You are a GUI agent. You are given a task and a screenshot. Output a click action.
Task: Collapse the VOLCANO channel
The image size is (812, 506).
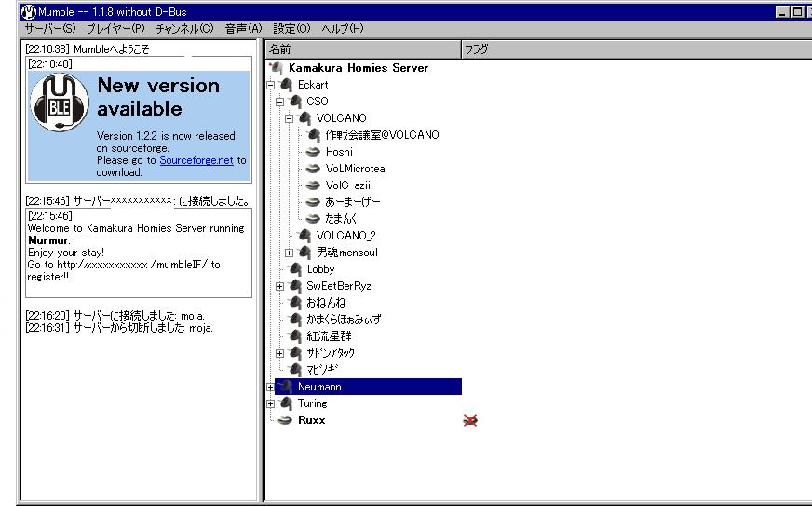tap(289, 118)
